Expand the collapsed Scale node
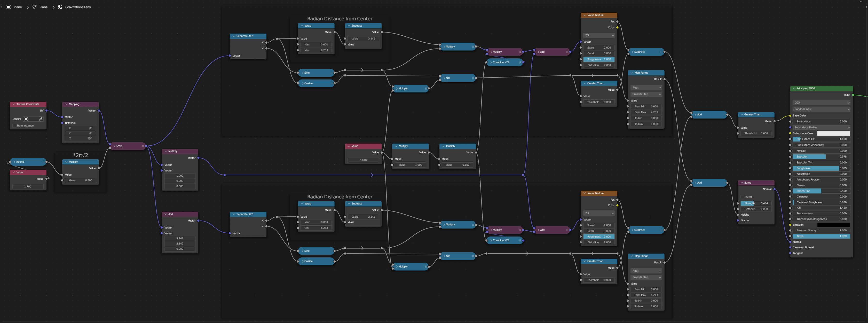This screenshot has height=323, width=868. coord(114,146)
